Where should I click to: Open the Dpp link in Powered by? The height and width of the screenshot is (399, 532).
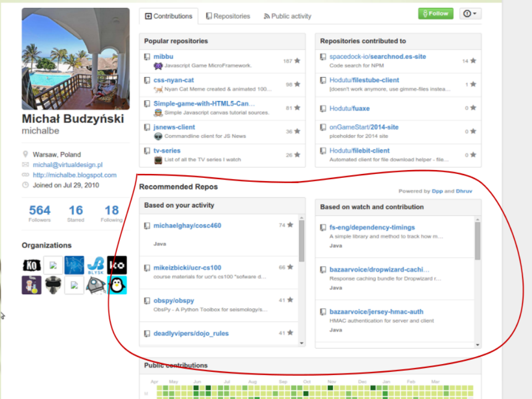[x=437, y=191]
